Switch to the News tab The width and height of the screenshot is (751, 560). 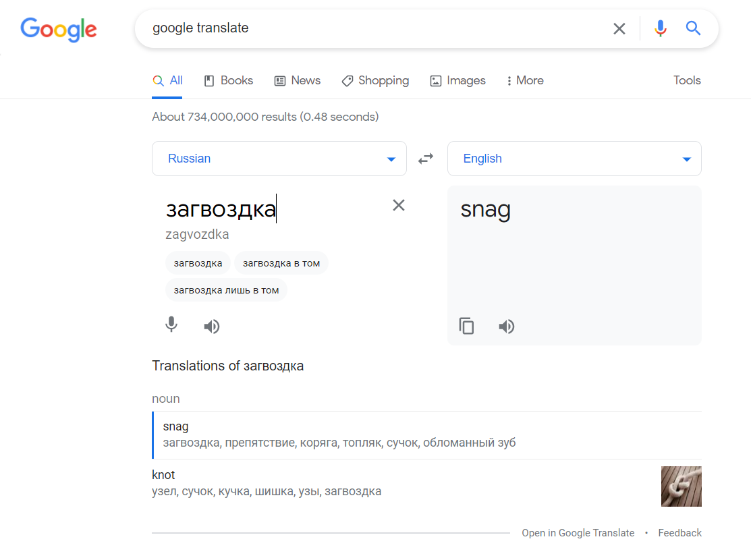tap(297, 80)
